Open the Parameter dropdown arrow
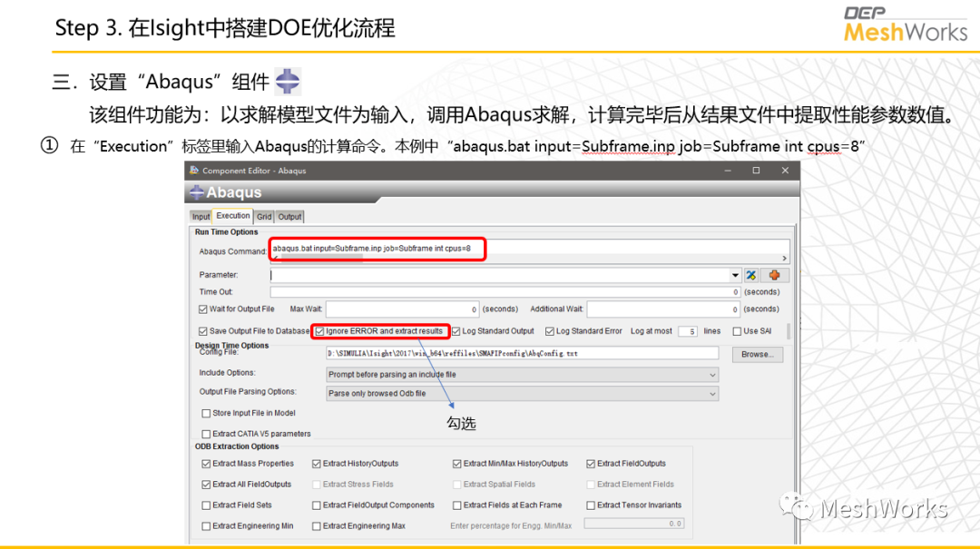 pos(735,275)
